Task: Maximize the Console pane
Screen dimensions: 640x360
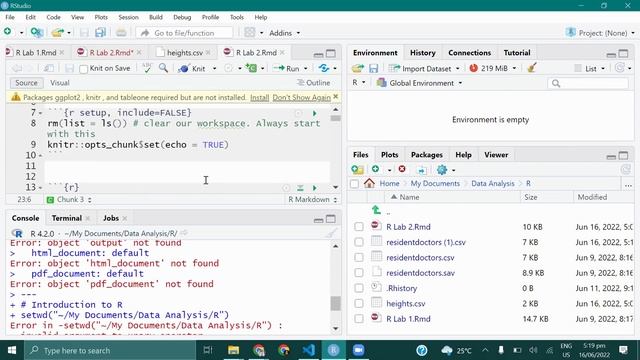Action: 331,219
